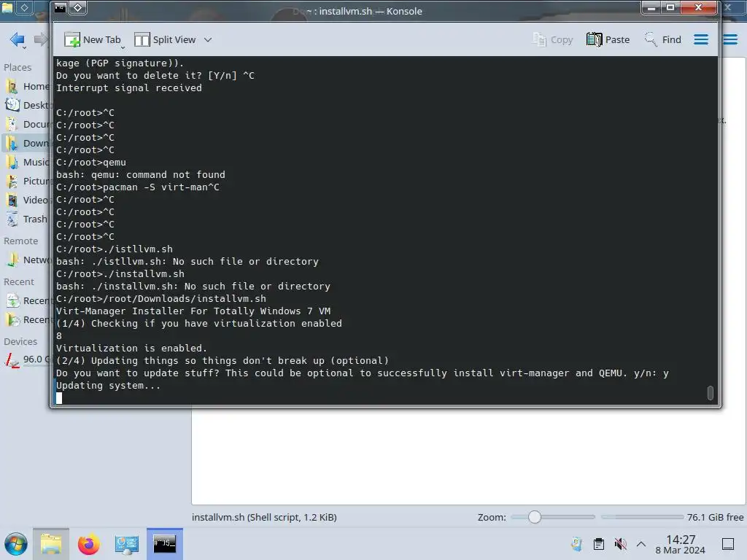
Task: Click the free space bar
Action: click(x=642, y=517)
